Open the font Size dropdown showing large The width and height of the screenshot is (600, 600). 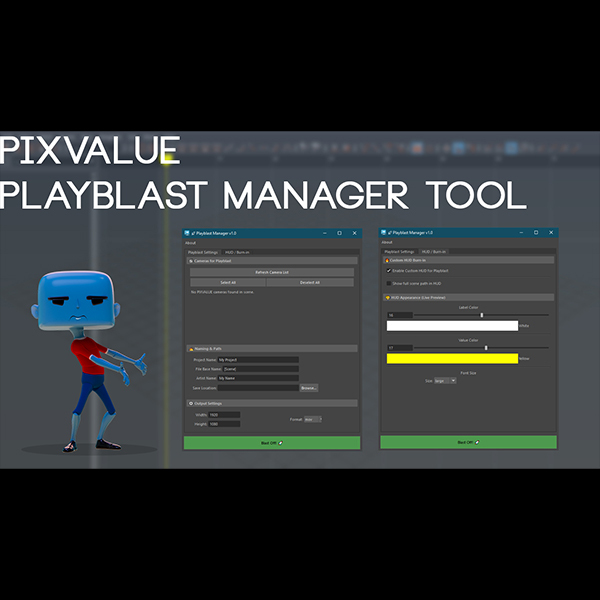pyautogui.click(x=445, y=381)
